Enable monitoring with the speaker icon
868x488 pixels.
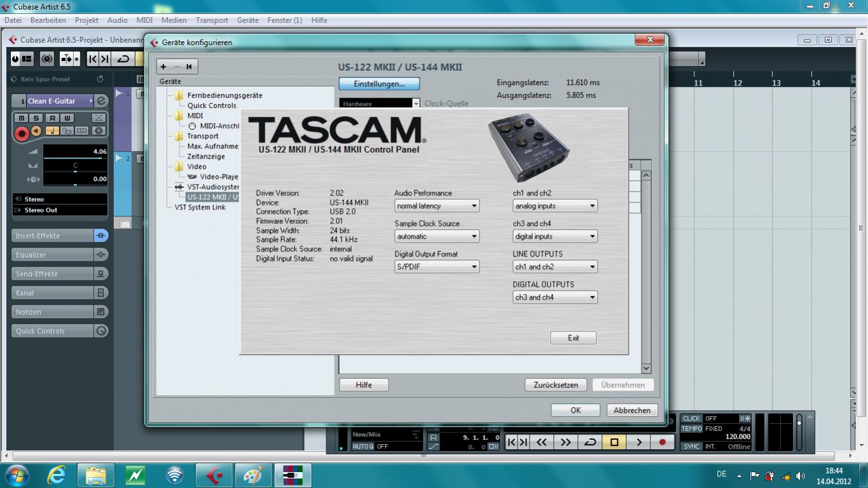click(37, 131)
